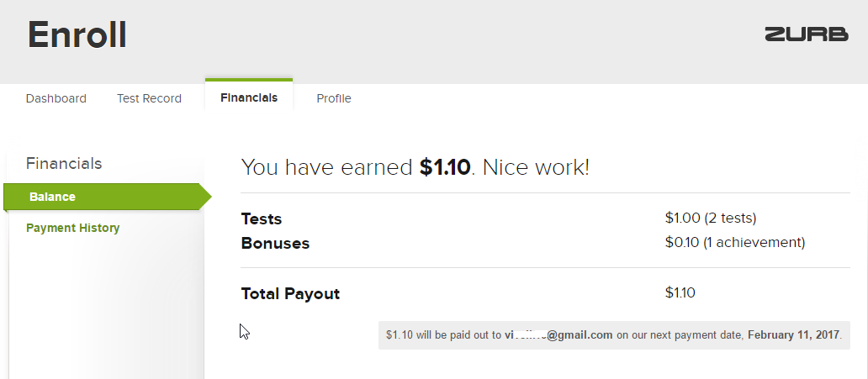Click the "$1.00 (2 tests)" amount
Image resolution: width=868 pixels, height=379 pixels.
[711, 218]
